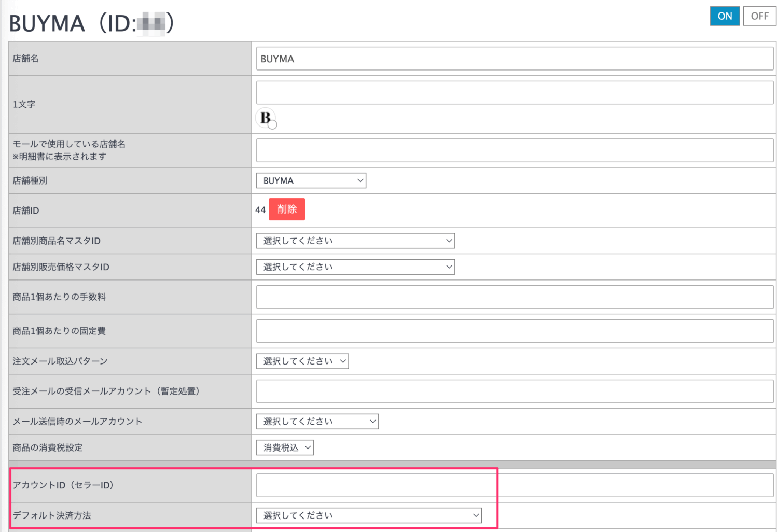Viewport: 778px width, 532px height.
Task: Switch the store to ON
Action: [724, 16]
